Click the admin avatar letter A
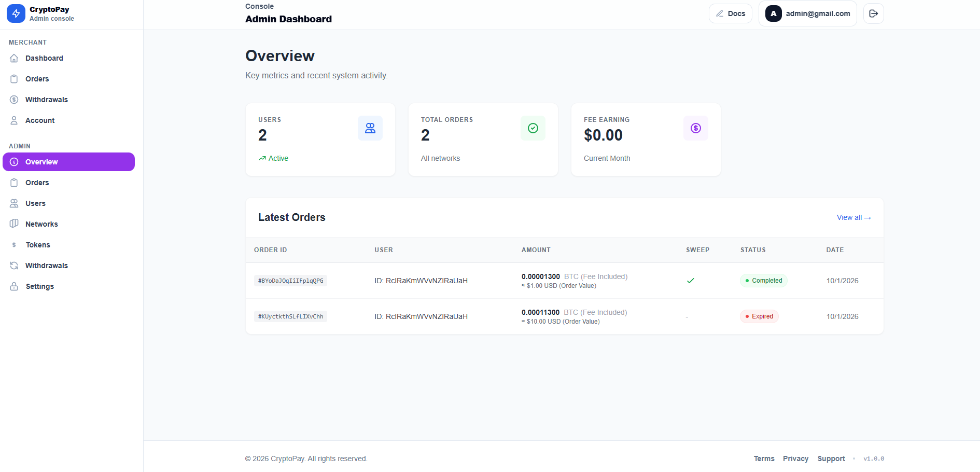The height and width of the screenshot is (472, 980). pyautogui.click(x=773, y=13)
